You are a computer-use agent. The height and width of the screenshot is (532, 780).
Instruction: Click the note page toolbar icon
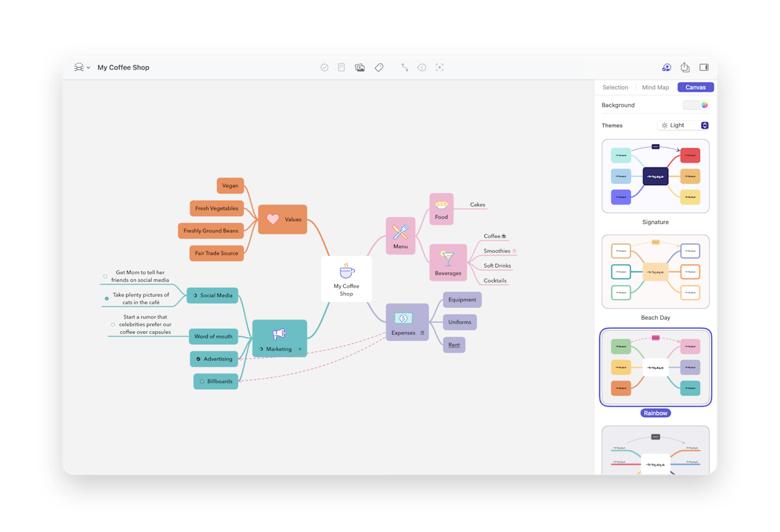(341, 68)
